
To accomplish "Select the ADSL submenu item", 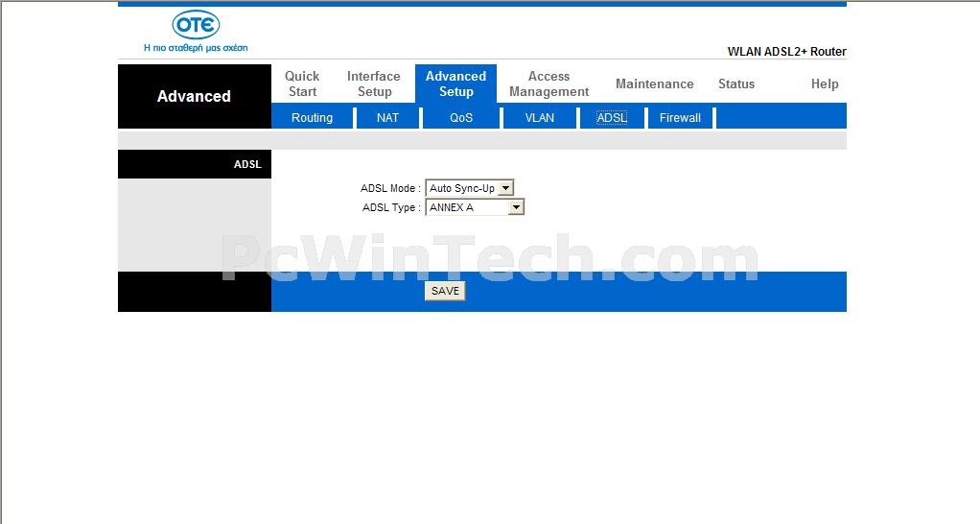I will click(x=612, y=117).
